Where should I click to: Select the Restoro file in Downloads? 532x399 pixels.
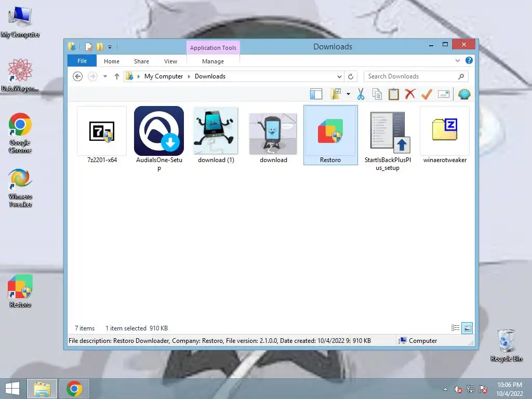pyautogui.click(x=330, y=135)
